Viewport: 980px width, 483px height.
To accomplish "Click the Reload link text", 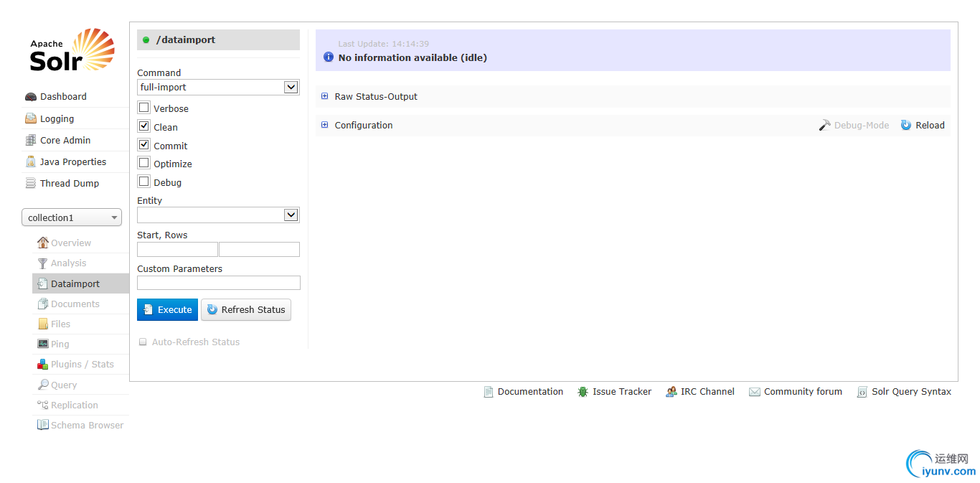I will pos(930,126).
